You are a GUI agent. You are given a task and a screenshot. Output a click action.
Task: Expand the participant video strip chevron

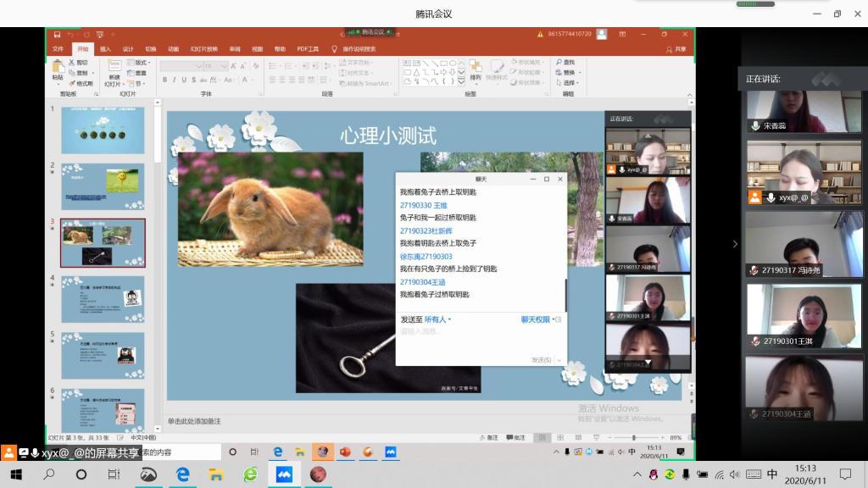(x=735, y=244)
